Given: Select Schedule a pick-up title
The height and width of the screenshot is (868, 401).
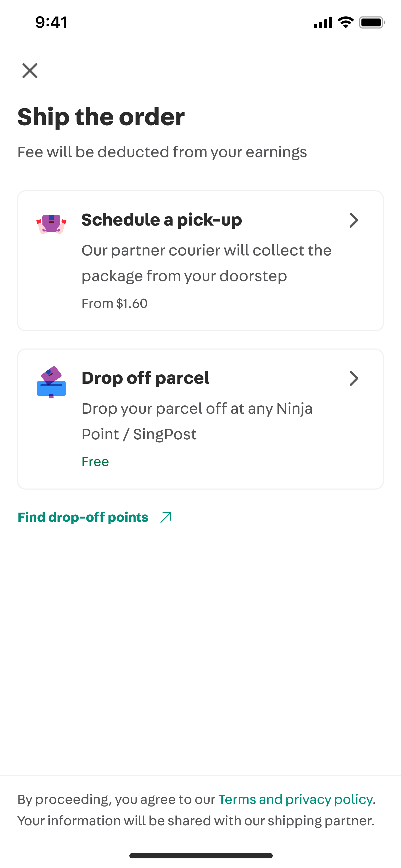Looking at the screenshot, I should point(162,220).
